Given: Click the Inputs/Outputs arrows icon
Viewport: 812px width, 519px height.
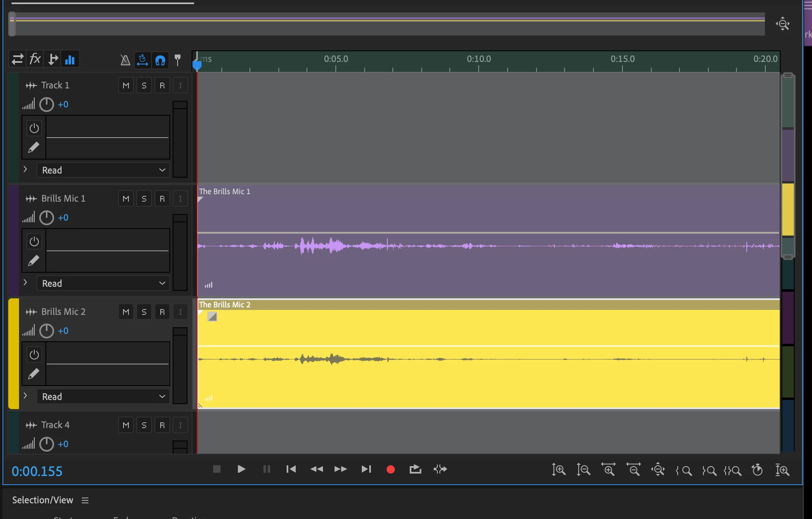Looking at the screenshot, I should pos(17,60).
